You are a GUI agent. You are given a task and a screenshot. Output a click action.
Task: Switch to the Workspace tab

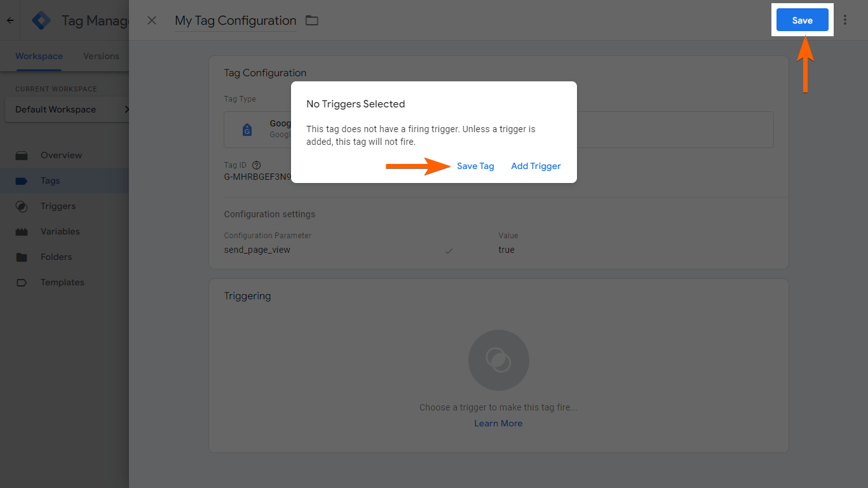coord(39,56)
